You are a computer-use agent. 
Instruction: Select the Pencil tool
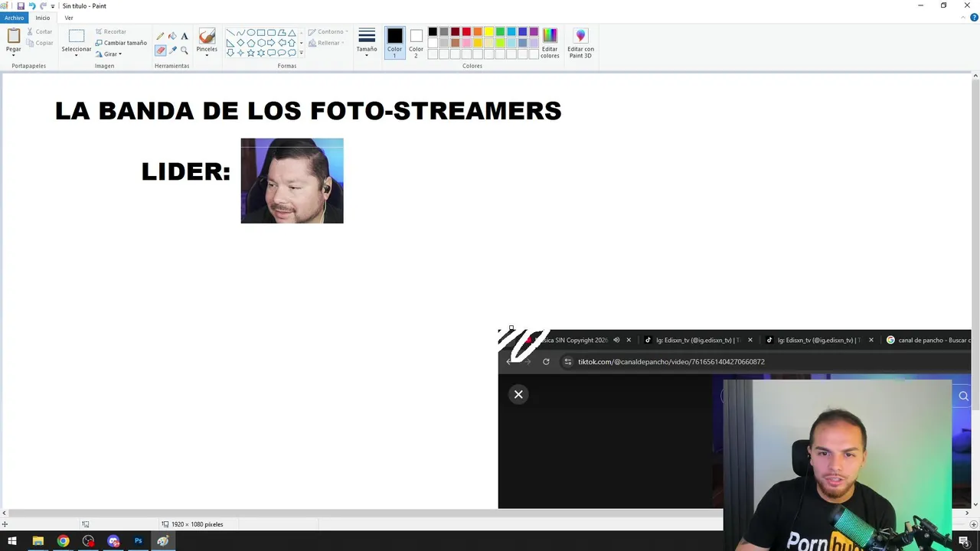coord(160,36)
